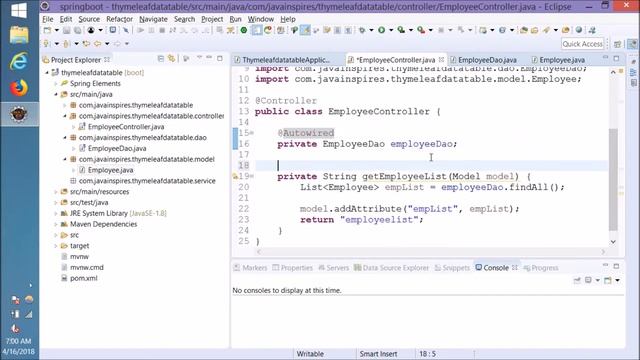Click the web browser globe toolbar icon
Image resolution: width=640 pixels, height=360 pixels.
pos(579,30)
